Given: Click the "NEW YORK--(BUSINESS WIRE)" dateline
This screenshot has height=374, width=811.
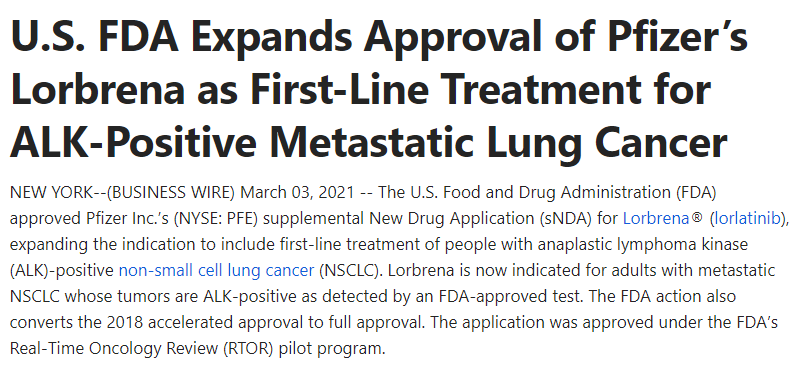Looking at the screenshot, I should (123, 192).
